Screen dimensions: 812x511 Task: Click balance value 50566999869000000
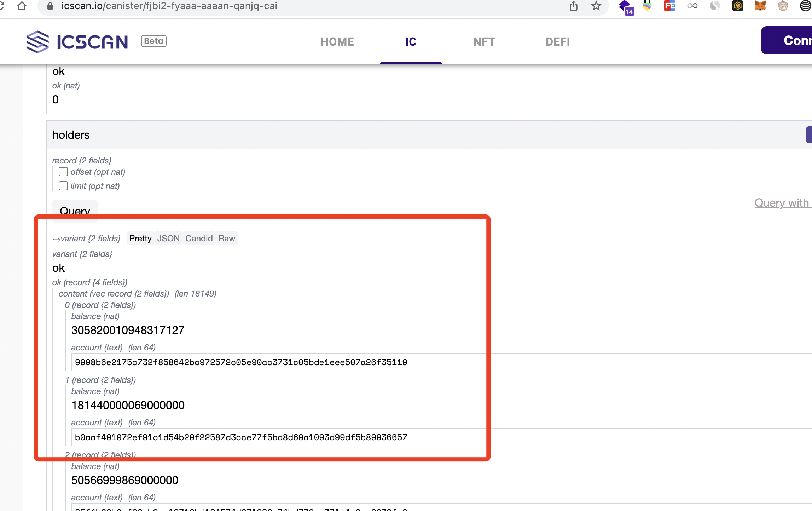[x=125, y=480]
